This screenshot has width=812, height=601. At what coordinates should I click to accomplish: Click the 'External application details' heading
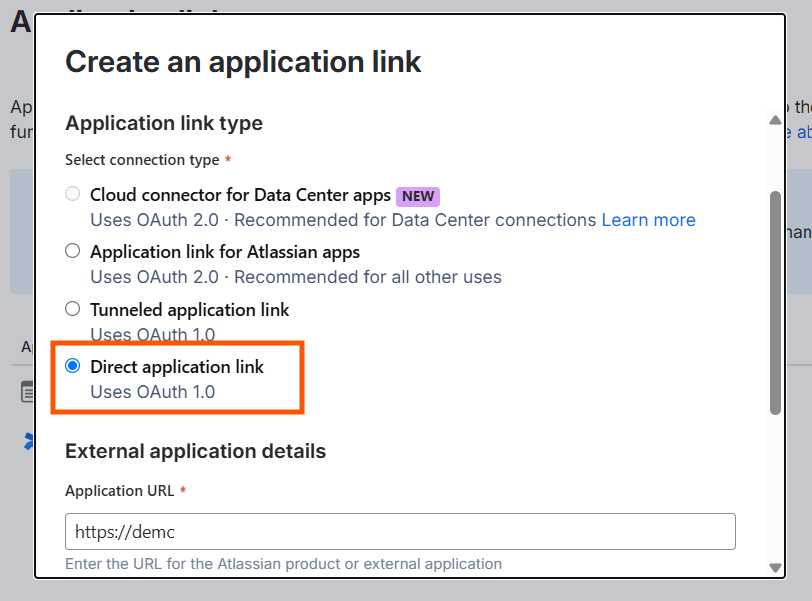(195, 451)
